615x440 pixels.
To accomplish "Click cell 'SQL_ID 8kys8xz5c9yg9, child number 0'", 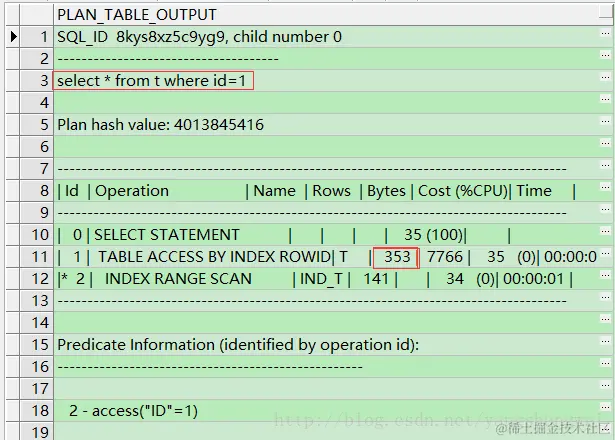I will [333, 37].
